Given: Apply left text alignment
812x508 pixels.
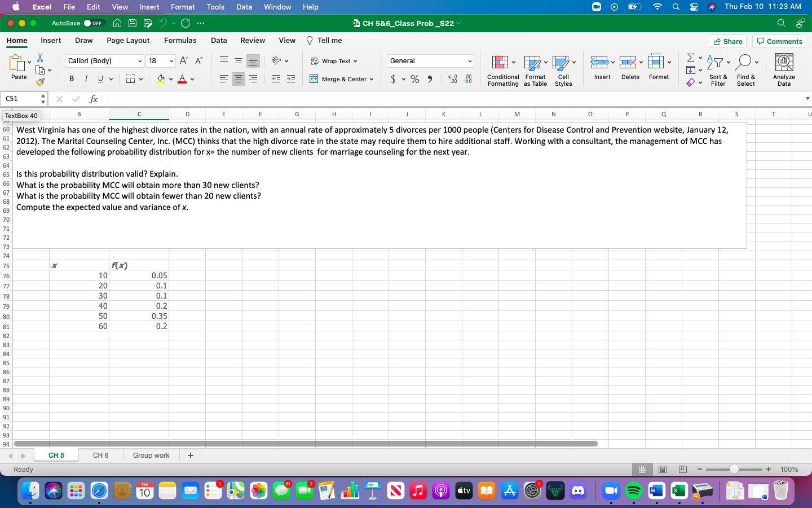Looking at the screenshot, I should tap(224, 79).
